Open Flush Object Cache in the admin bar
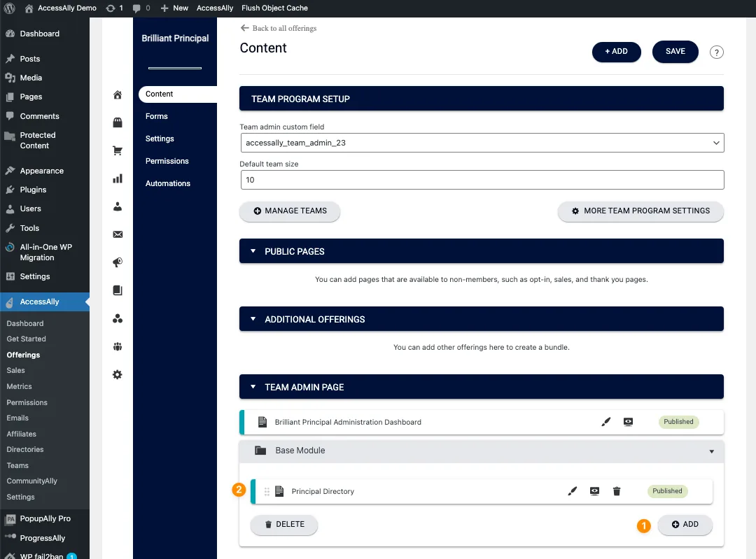756x559 pixels. [274, 8]
